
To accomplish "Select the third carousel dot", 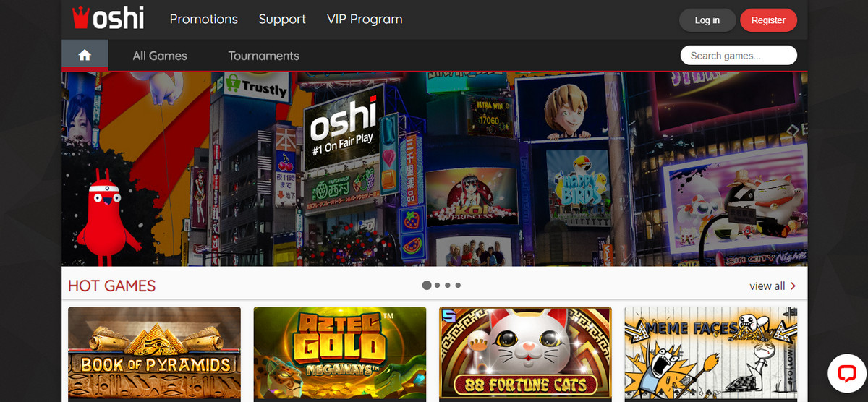I will (448, 286).
